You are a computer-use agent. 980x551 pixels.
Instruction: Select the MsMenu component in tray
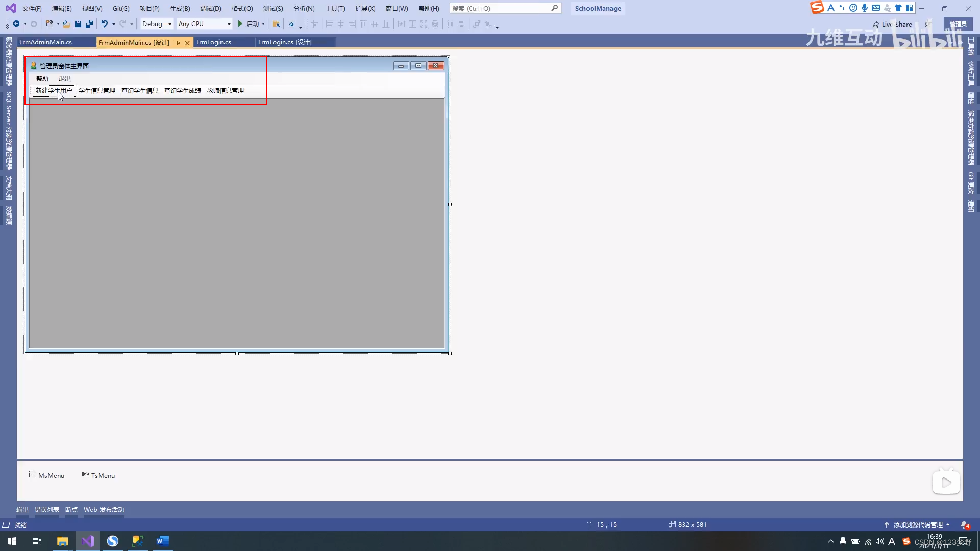click(x=46, y=475)
